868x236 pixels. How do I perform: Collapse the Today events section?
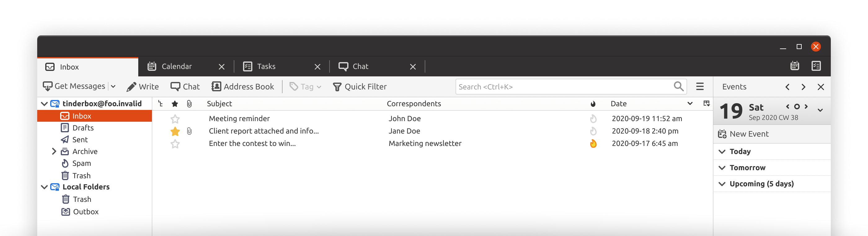coord(722,152)
